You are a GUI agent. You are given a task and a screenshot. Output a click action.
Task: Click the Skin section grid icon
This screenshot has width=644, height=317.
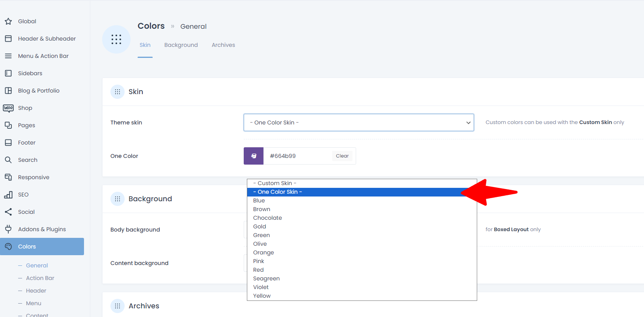[x=118, y=92]
